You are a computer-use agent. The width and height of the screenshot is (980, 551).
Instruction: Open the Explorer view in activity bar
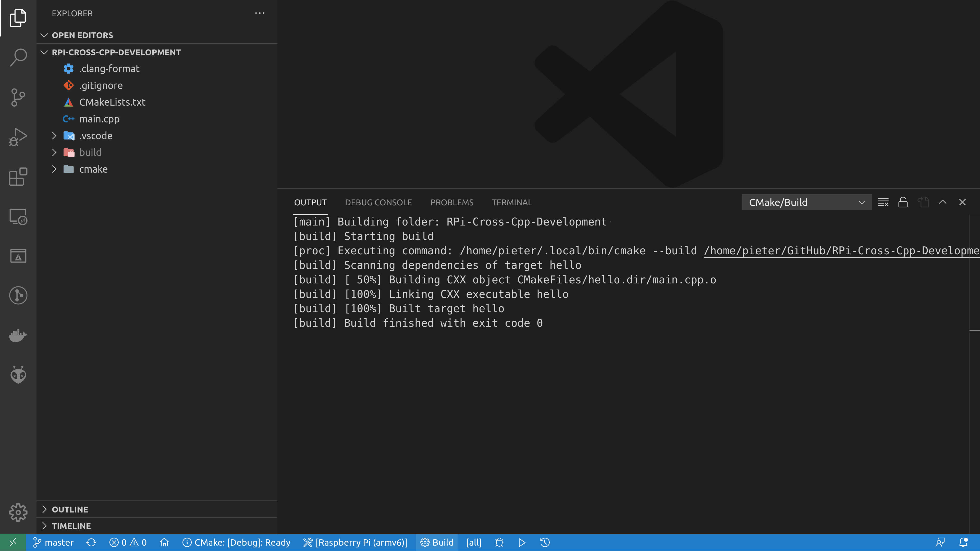click(18, 18)
